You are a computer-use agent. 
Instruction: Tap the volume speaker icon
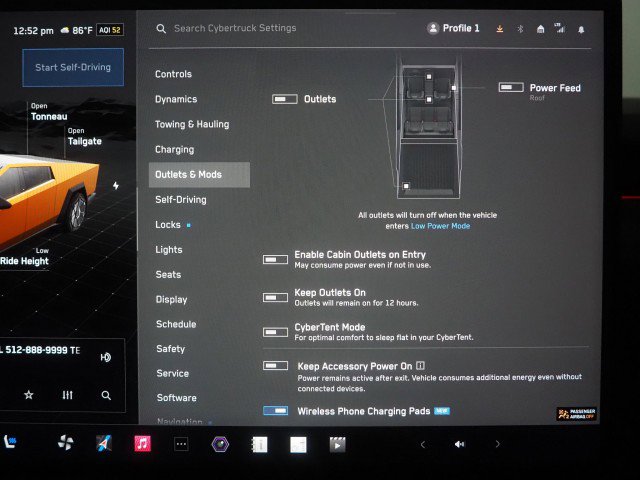[x=460, y=444]
